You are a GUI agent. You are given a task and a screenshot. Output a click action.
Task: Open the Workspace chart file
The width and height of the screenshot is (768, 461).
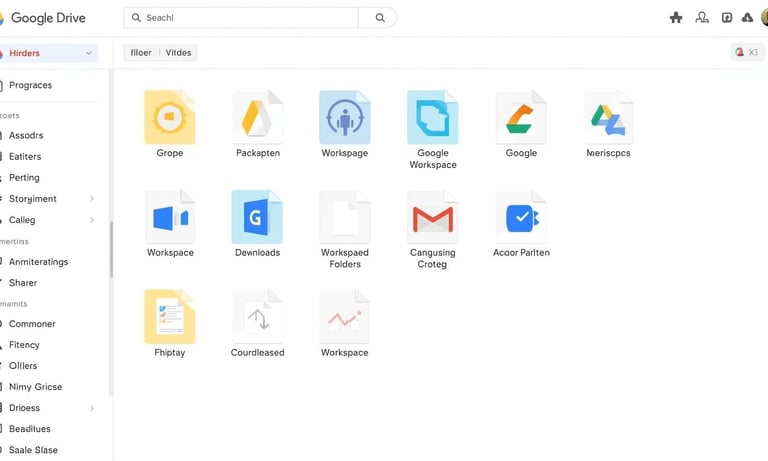[344, 316]
